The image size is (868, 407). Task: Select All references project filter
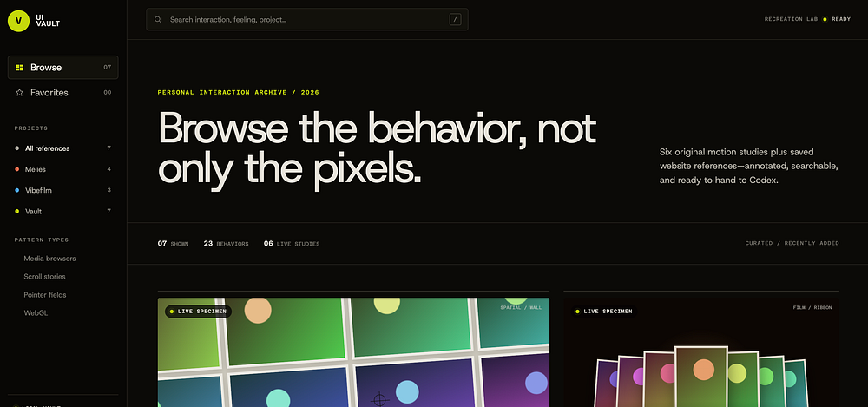[63, 148]
